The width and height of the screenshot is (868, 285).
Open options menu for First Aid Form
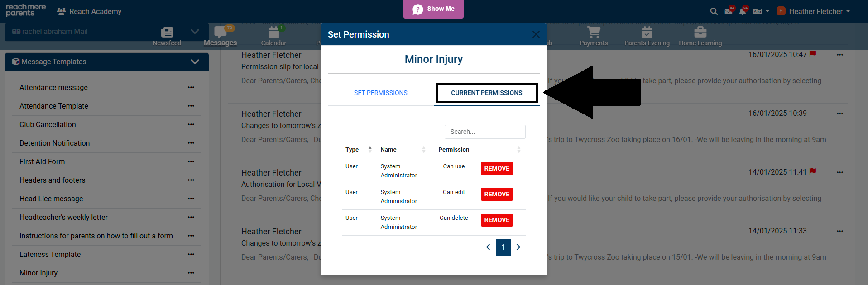point(191,161)
